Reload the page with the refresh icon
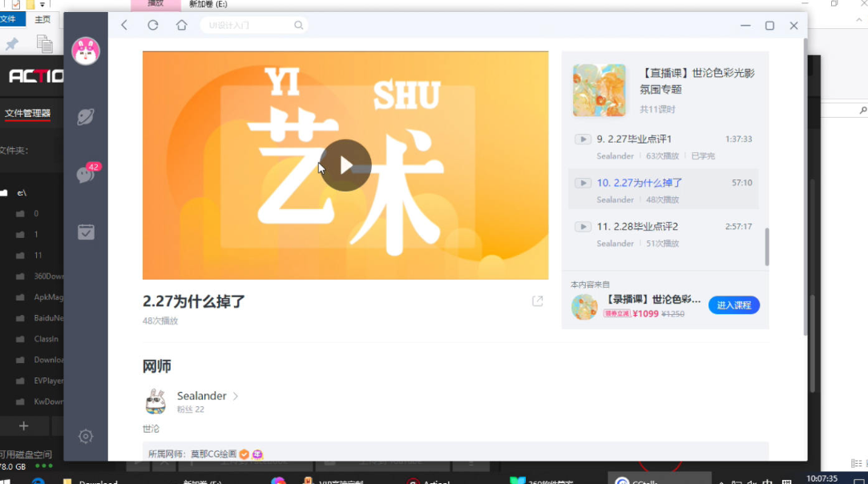Image resolution: width=868 pixels, height=484 pixels. click(153, 25)
